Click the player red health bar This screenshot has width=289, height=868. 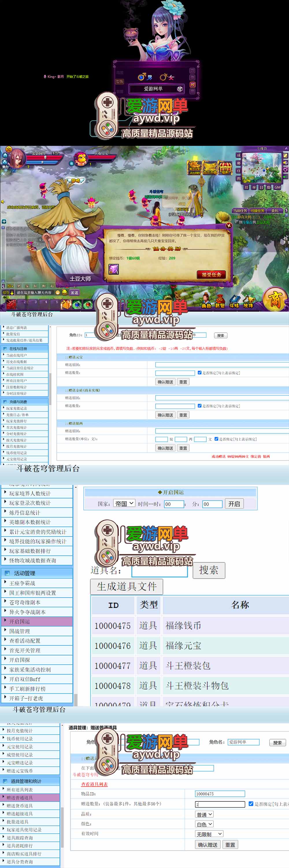coord(45,158)
